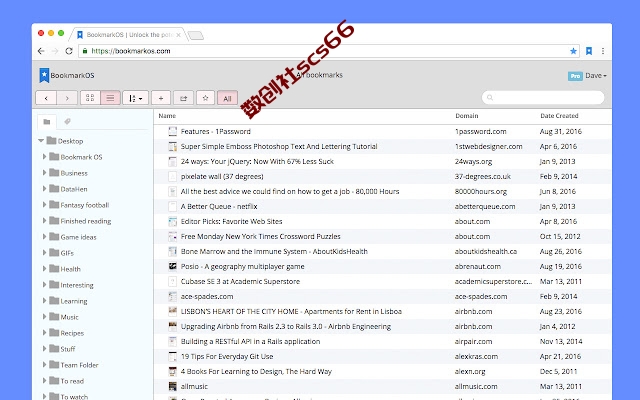Select the BookmarkOS browser tab
Image resolution: width=640 pixels, height=400 pixels.
coord(129,35)
